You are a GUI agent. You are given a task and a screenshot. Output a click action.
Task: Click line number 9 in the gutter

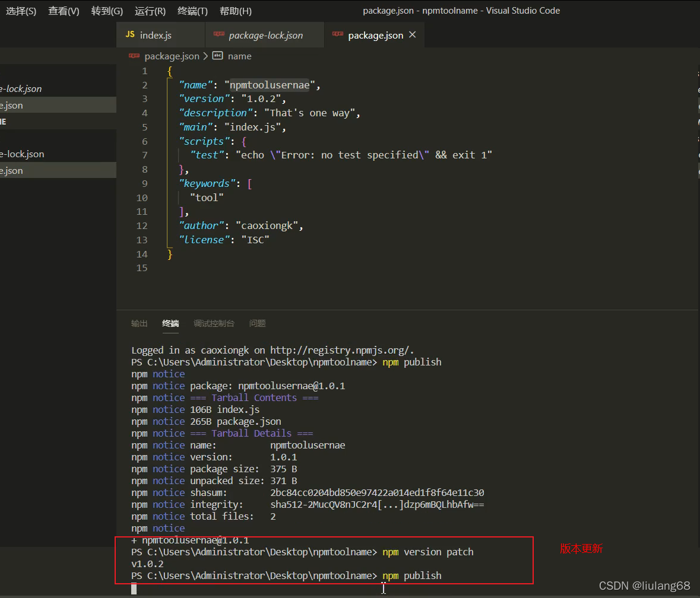coord(145,184)
